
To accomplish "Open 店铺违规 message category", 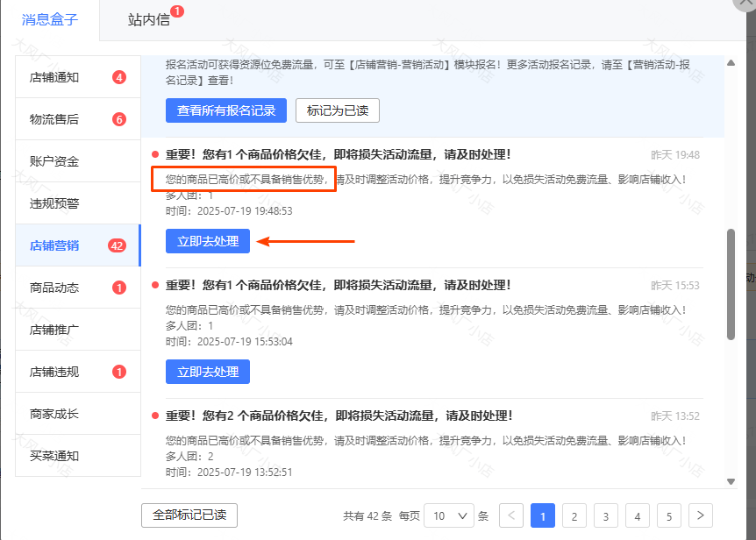I will point(54,372).
